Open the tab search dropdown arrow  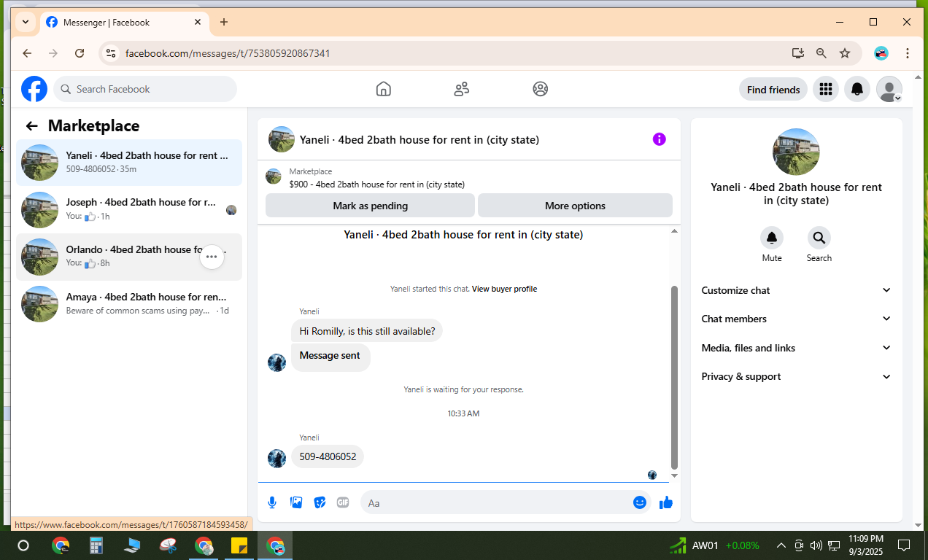pyautogui.click(x=26, y=22)
